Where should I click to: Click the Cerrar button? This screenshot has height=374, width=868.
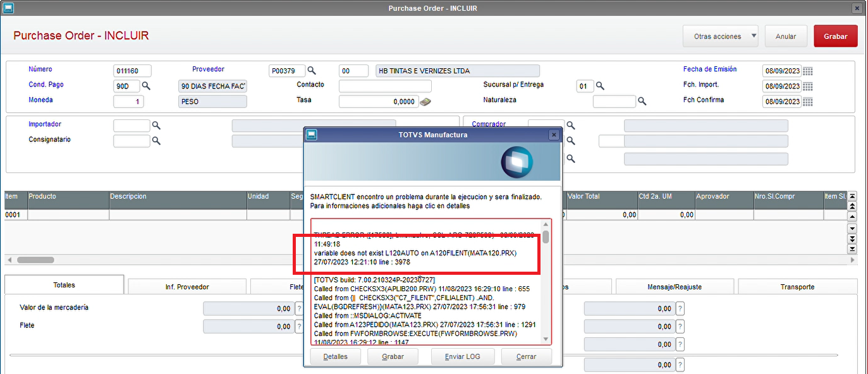[526, 356]
